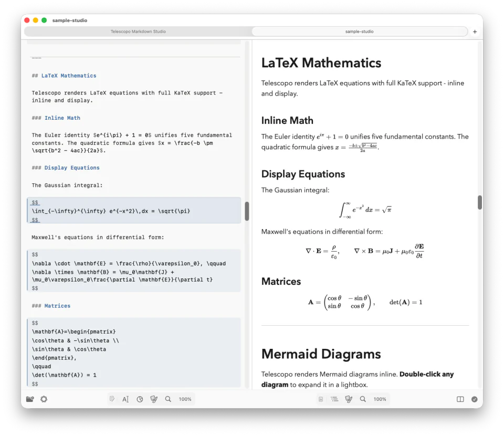Click "Maxwell's equations in differential form:" in editor
This screenshot has width=504, height=436.
98,237
